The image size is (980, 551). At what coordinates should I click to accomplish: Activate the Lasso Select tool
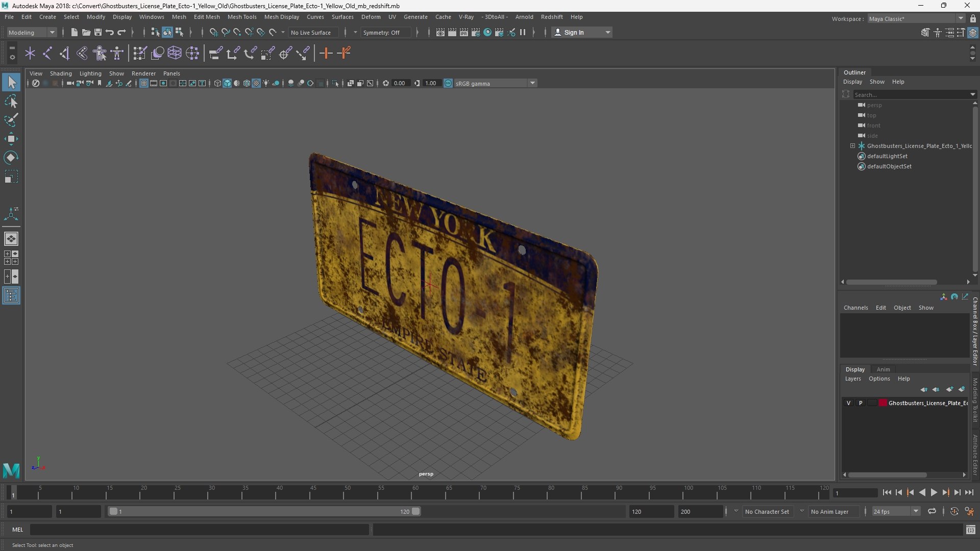click(x=11, y=101)
